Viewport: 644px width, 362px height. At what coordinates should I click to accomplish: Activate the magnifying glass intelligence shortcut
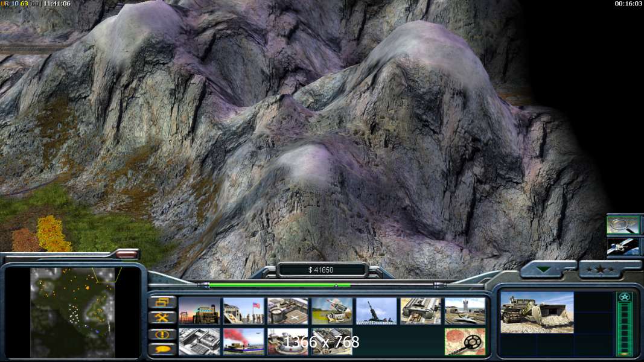[x=623, y=225]
